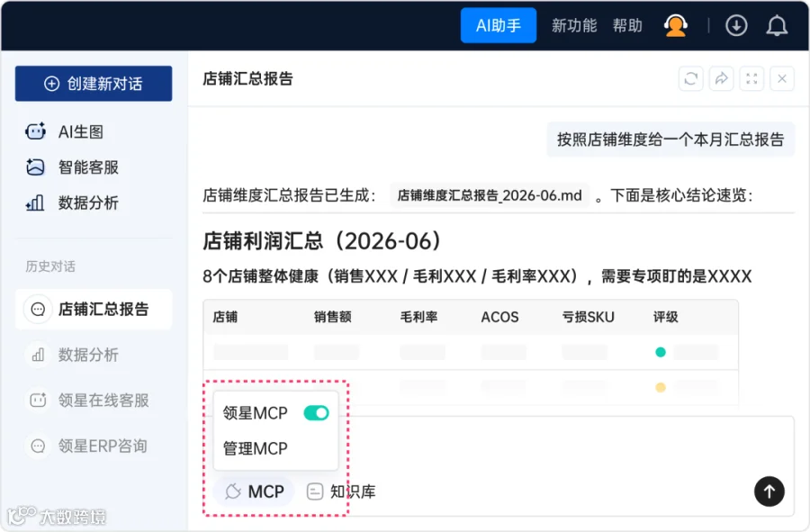Select 店铺汇总报告 history conversation
The image size is (810, 532).
94,309
